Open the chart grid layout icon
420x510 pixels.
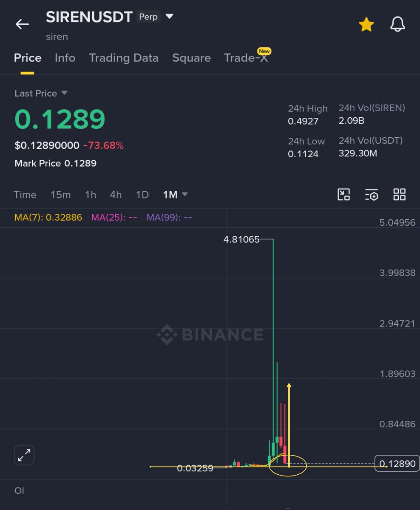tap(400, 195)
